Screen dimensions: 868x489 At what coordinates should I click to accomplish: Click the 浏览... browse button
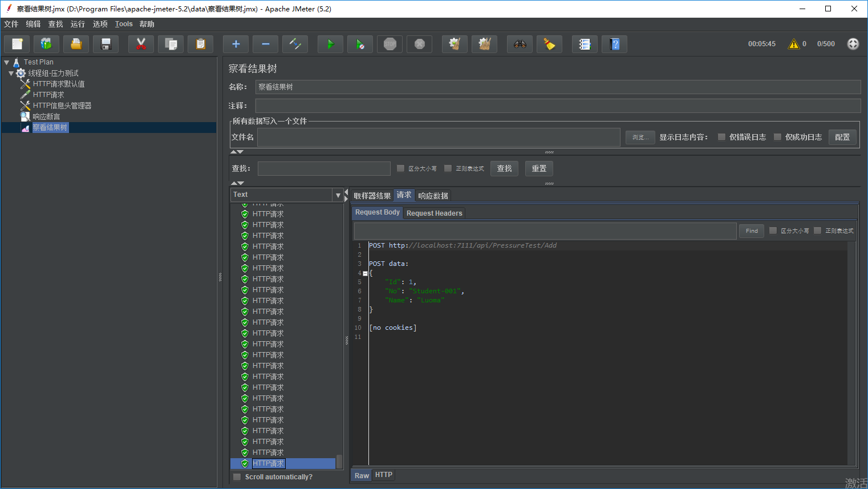tap(640, 137)
